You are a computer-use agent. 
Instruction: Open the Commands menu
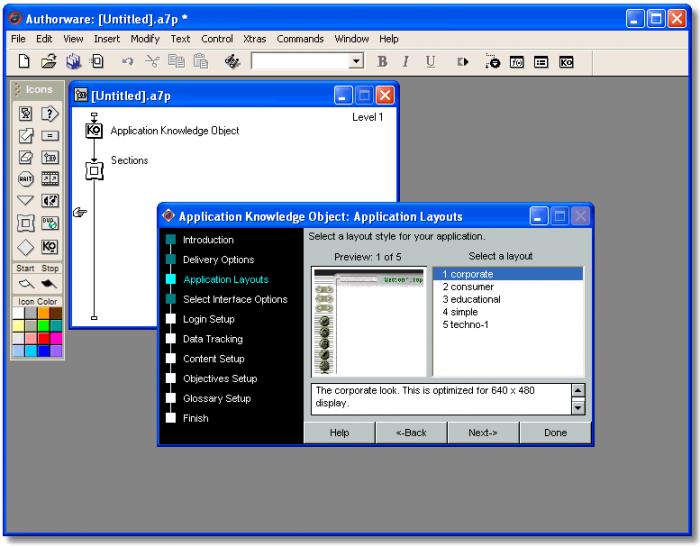point(300,39)
